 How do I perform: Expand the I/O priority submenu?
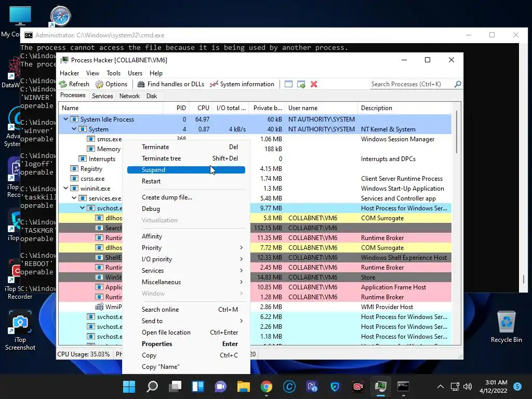(186, 259)
